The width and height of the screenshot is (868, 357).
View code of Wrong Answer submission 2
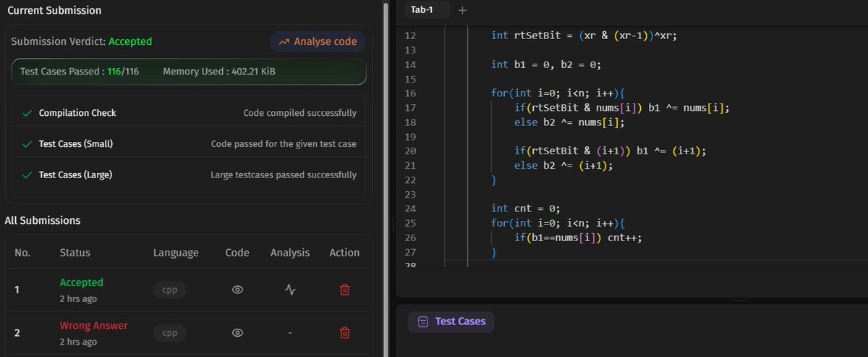click(237, 333)
